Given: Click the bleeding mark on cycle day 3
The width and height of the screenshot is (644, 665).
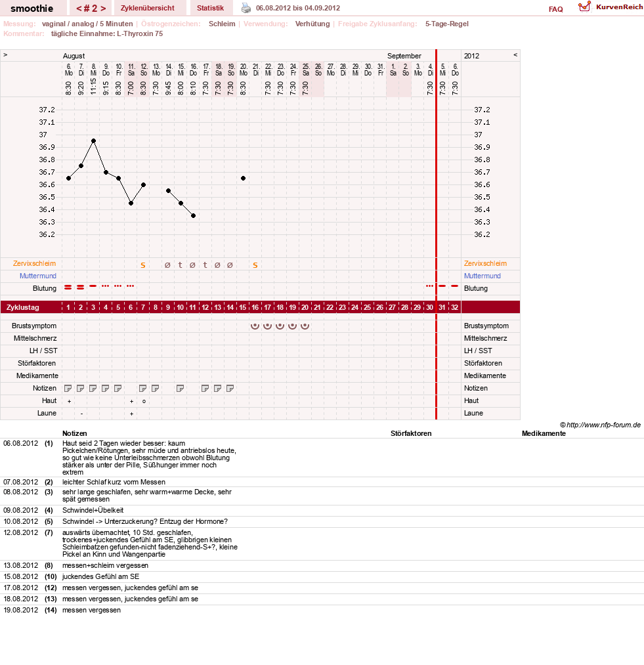Looking at the screenshot, I should coord(93,286).
